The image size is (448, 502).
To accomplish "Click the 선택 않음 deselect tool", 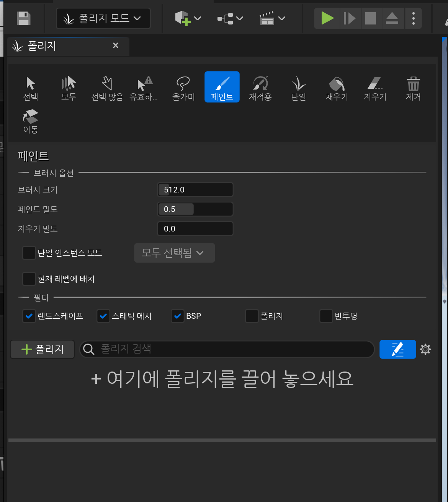I will [x=107, y=87].
